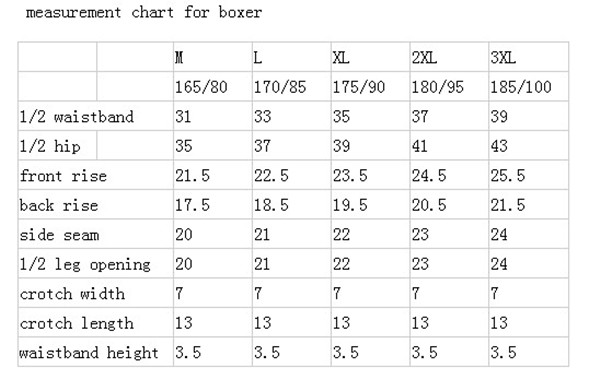Screen dimensions: 600x391
Task: Select the '1/2 waistband' row label
Action: coord(77,117)
